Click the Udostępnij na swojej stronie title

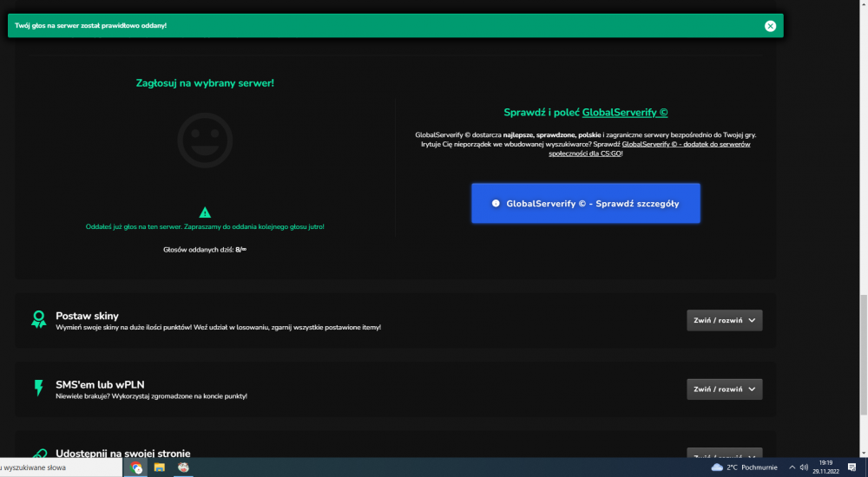pos(123,454)
